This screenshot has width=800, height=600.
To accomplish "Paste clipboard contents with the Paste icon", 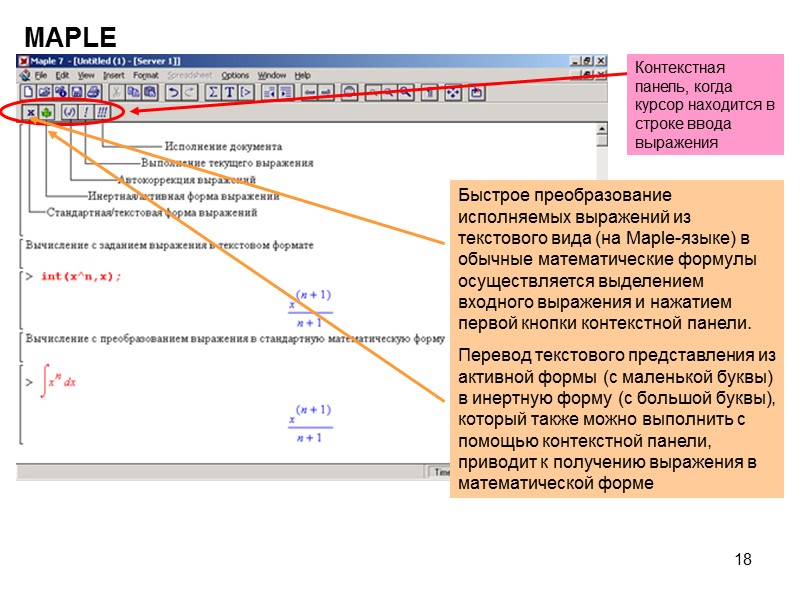I will (x=149, y=92).
